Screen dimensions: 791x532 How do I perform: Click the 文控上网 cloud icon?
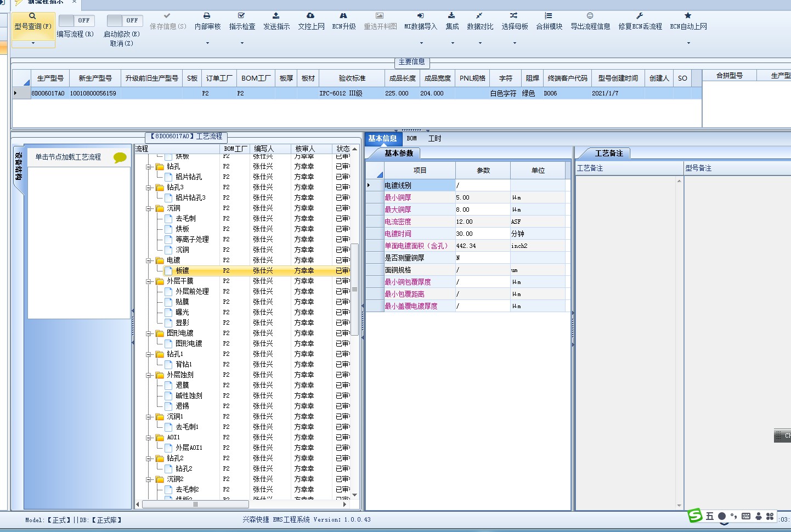[x=310, y=16]
